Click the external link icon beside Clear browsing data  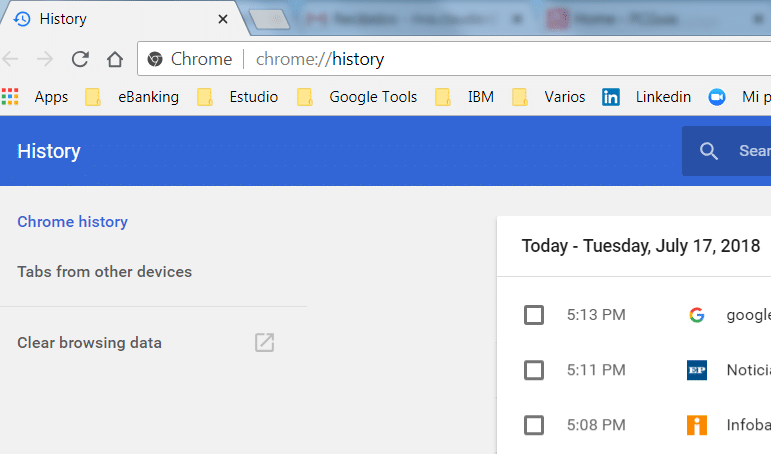coord(264,343)
